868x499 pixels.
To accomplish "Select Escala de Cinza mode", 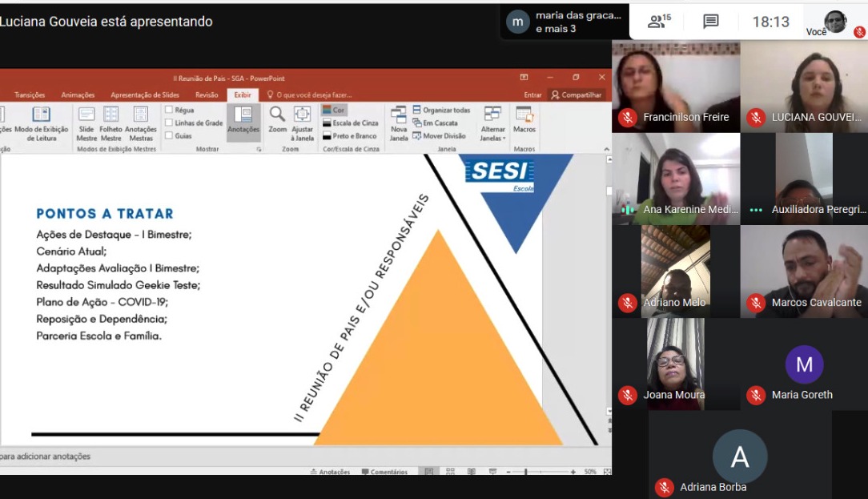I will point(351,123).
